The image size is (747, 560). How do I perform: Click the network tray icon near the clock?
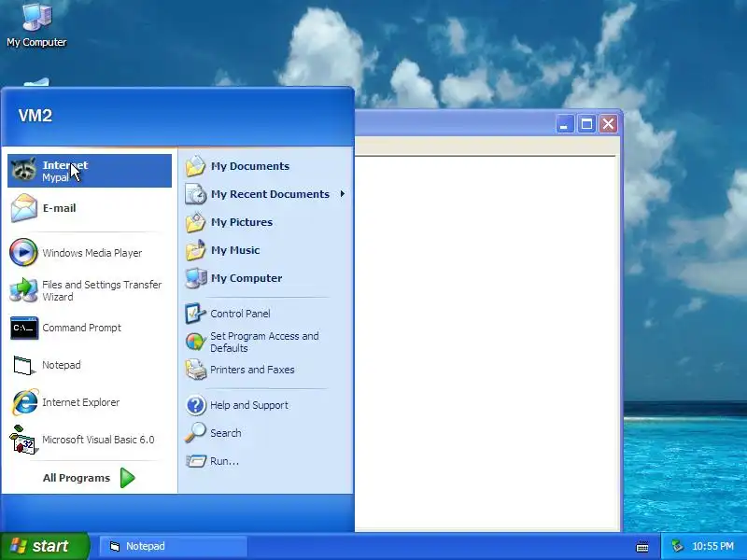click(677, 546)
